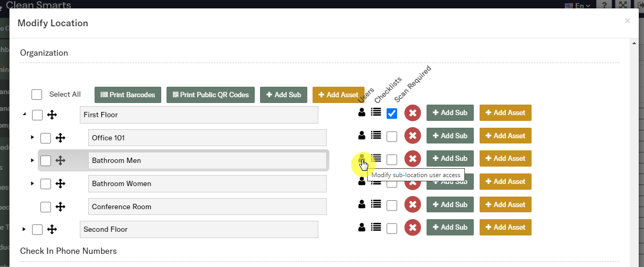Enable Scan Required for Second Floor

coord(392,229)
